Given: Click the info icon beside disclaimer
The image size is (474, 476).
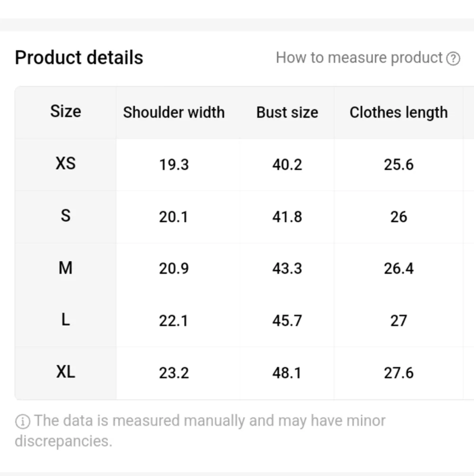Looking at the screenshot, I should tap(22, 421).
